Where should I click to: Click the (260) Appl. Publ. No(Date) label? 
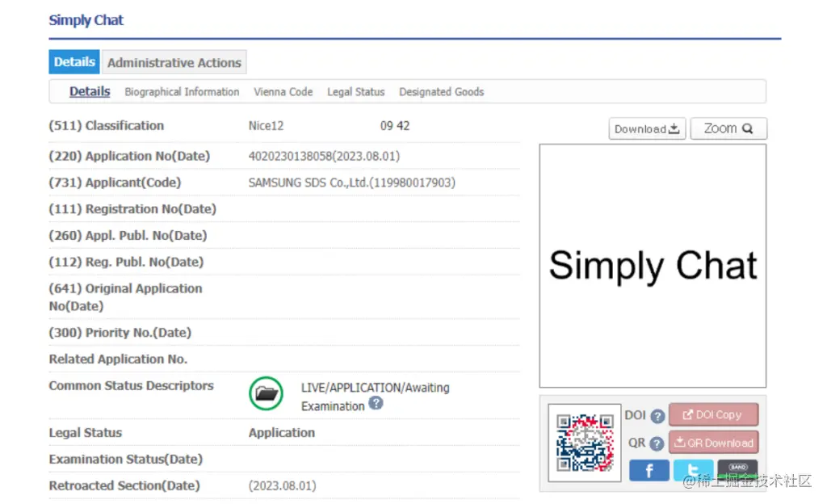coord(128,236)
